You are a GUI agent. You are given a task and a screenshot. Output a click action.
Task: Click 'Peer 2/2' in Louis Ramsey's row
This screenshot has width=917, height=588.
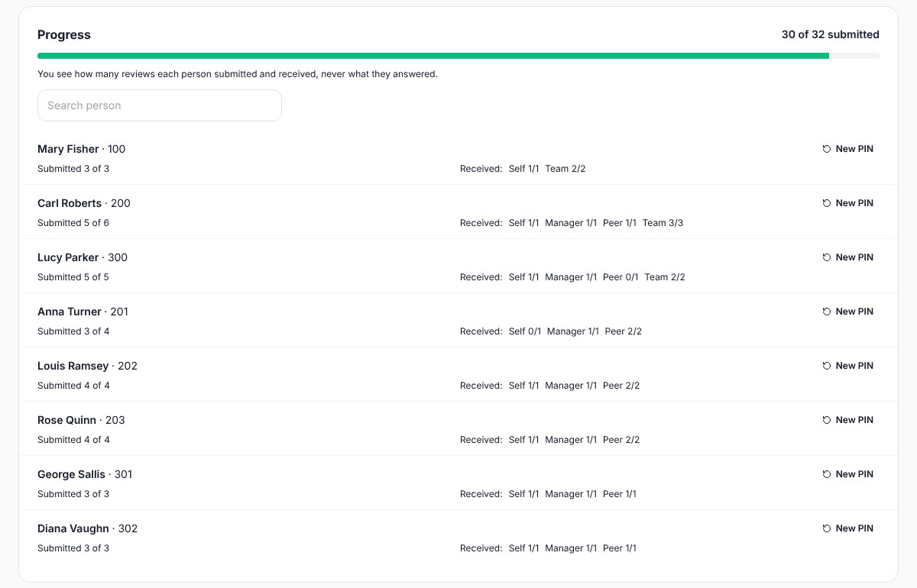621,386
